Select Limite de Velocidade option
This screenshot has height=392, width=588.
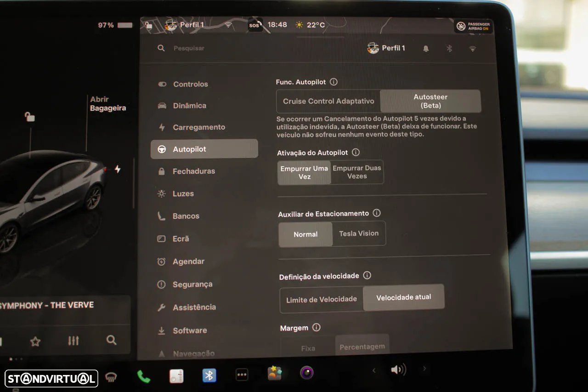(x=322, y=299)
